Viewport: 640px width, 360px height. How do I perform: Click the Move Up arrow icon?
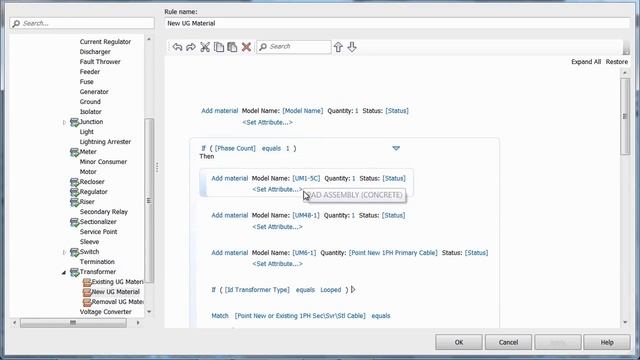tap(338, 47)
